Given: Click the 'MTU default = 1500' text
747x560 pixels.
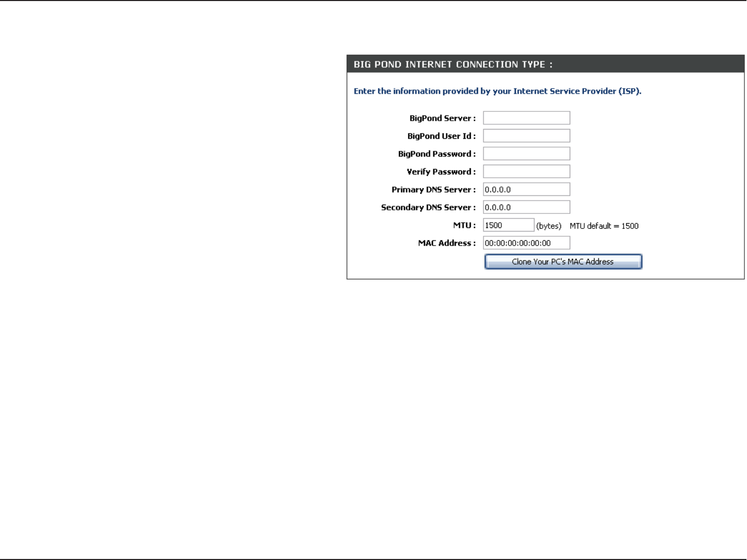Looking at the screenshot, I should coord(604,226).
